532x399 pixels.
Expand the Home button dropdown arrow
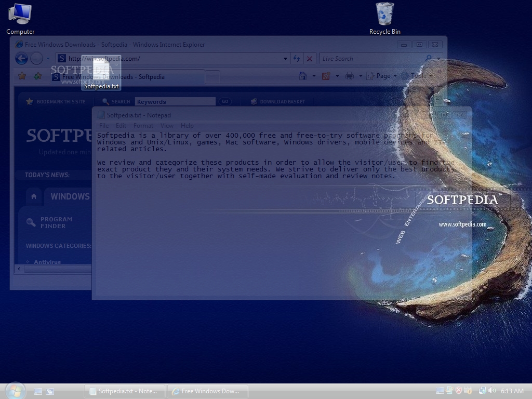(314, 76)
